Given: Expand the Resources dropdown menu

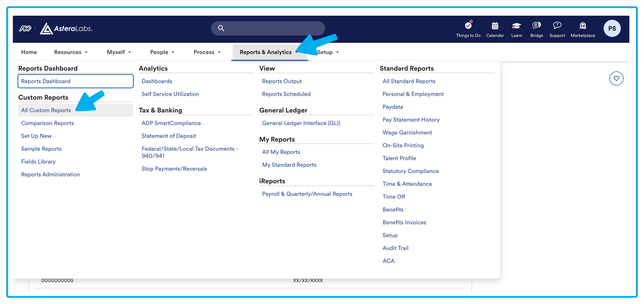Looking at the screenshot, I should 71,52.
